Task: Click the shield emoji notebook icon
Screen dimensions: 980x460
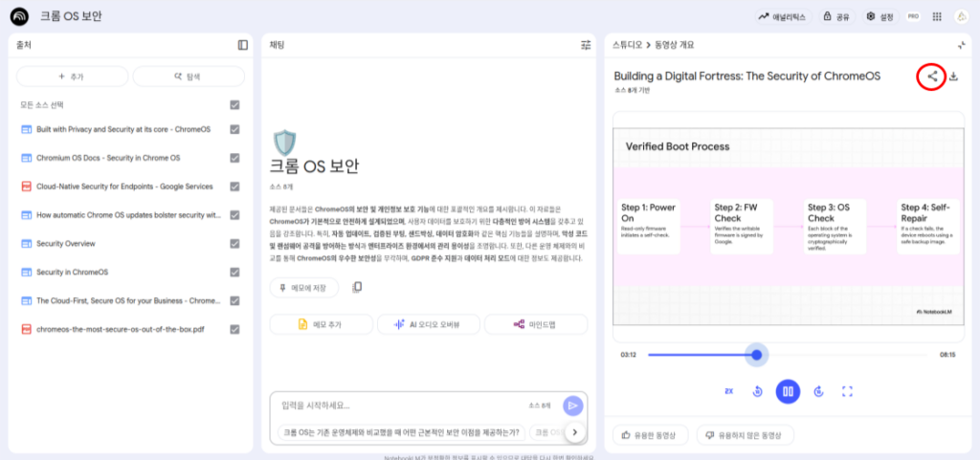Action: (x=284, y=142)
